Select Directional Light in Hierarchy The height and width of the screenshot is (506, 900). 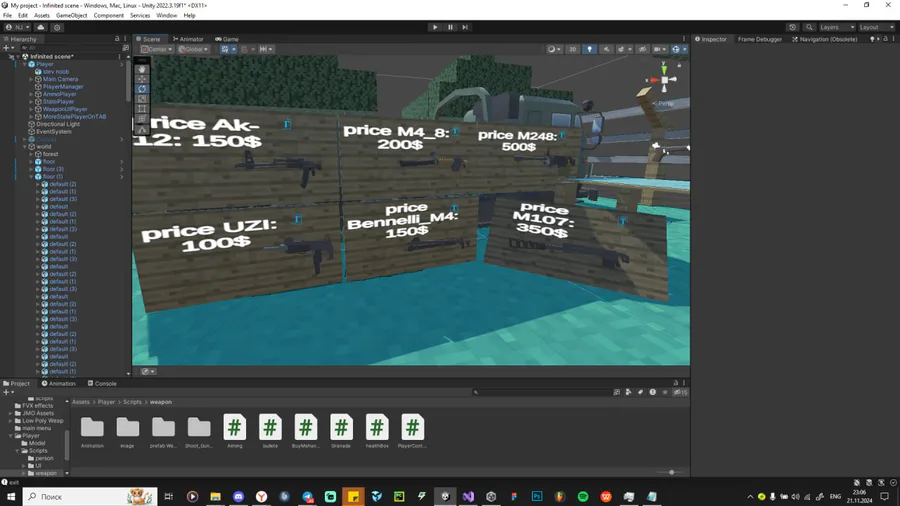point(57,124)
